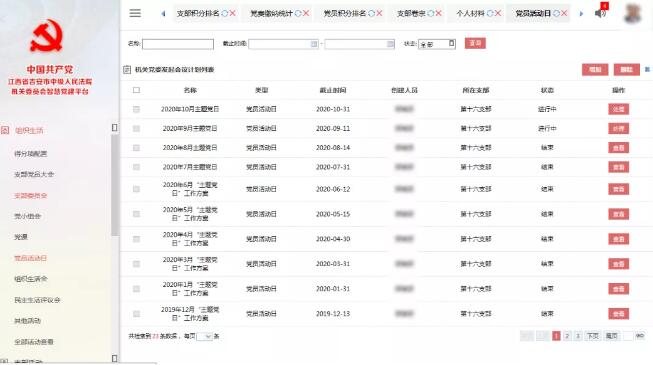
Task: Click the 增加 add button
Action: tap(595, 70)
